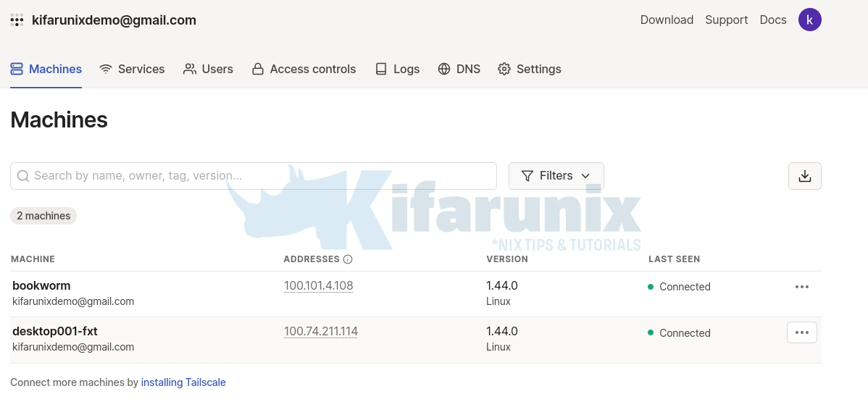Click owner email under desktop001-fxt

tap(73, 347)
